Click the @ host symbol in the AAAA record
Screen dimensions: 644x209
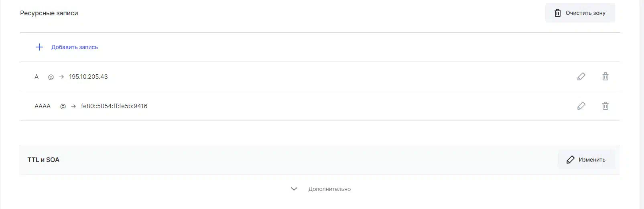click(63, 106)
